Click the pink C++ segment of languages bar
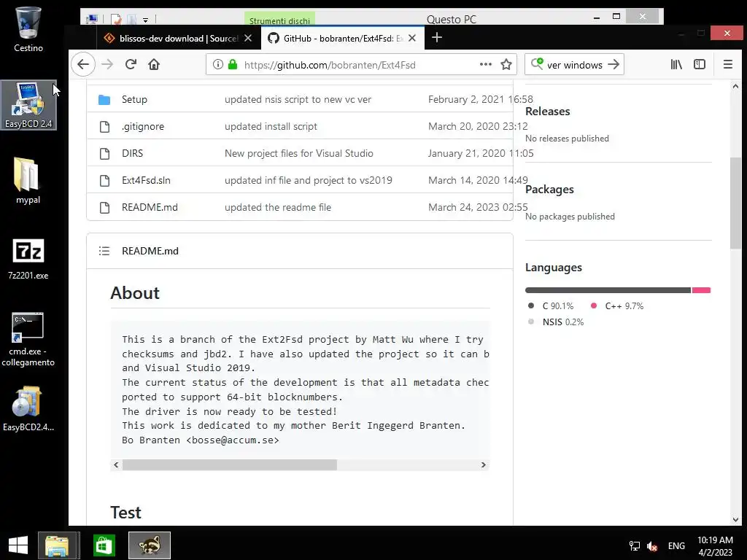Screen dimensions: 747x560 point(701,290)
